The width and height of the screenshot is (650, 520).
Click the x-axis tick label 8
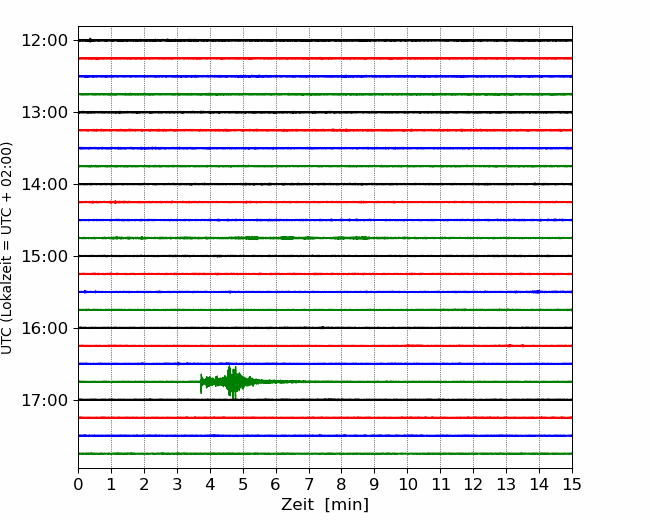pos(342,484)
